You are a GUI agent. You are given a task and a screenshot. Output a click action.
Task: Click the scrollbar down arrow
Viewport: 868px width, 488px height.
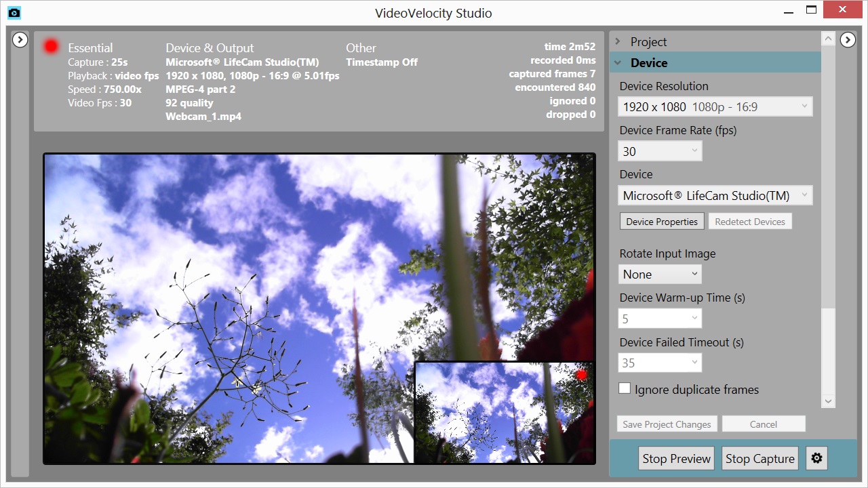pos(828,401)
